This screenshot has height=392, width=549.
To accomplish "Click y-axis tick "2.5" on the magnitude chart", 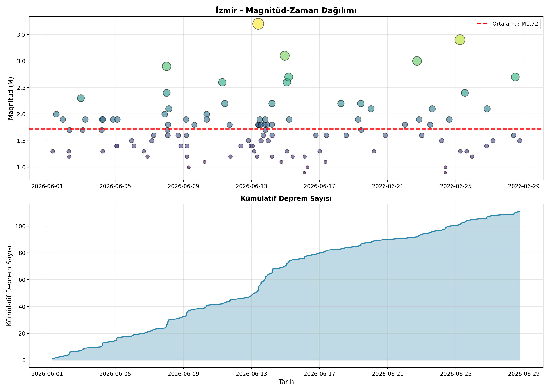I will click(x=21, y=88).
